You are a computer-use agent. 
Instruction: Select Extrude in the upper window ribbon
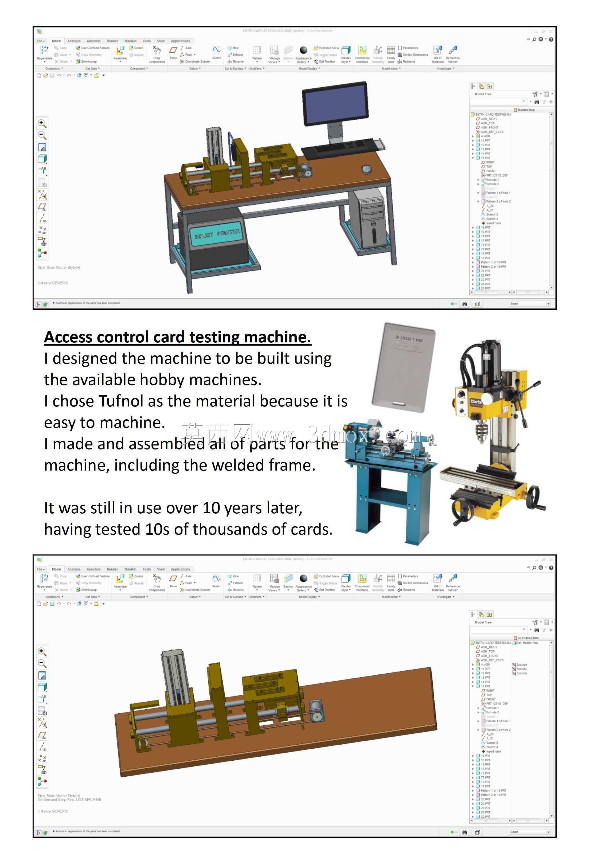point(235,54)
